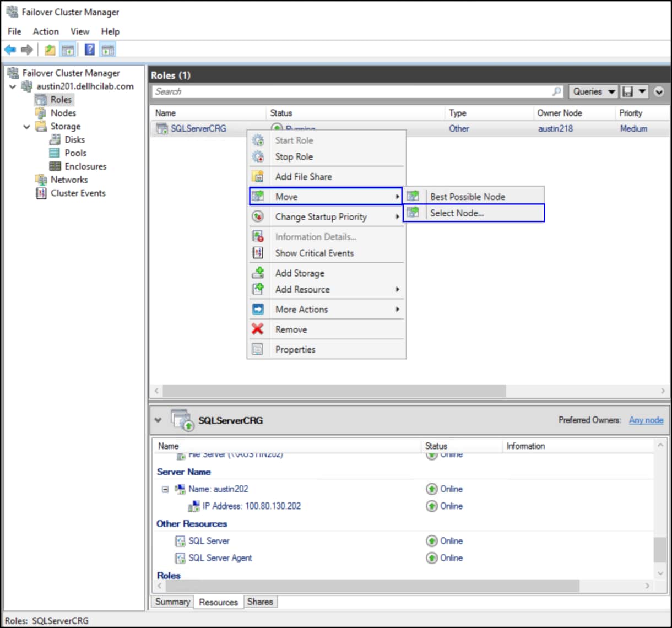This screenshot has width=672, height=628.
Task: Collapse the Storage tree node
Action: pos(26,127)
